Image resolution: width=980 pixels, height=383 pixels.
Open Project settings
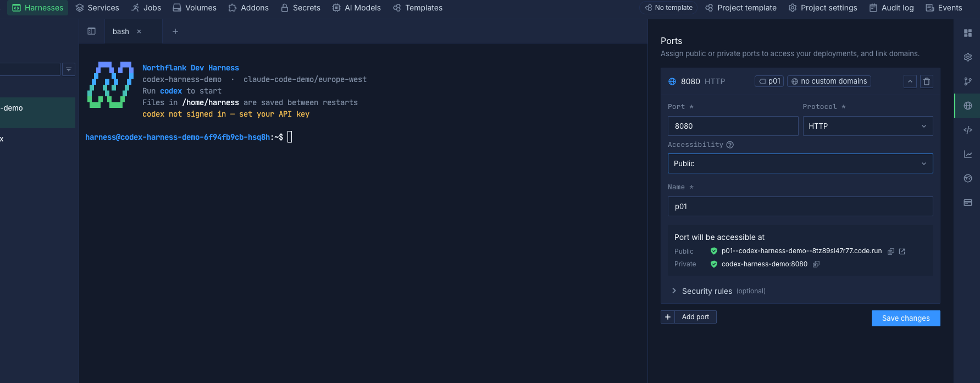coord(823,8)
